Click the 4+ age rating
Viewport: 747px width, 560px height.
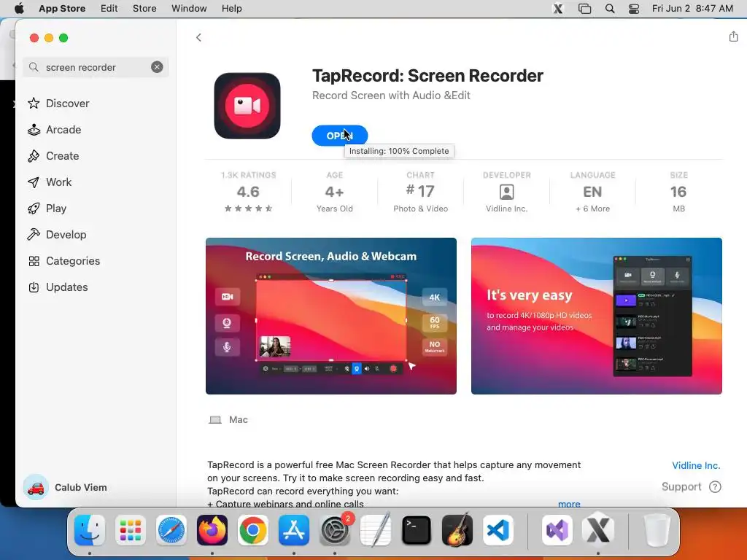coord(334,192)
